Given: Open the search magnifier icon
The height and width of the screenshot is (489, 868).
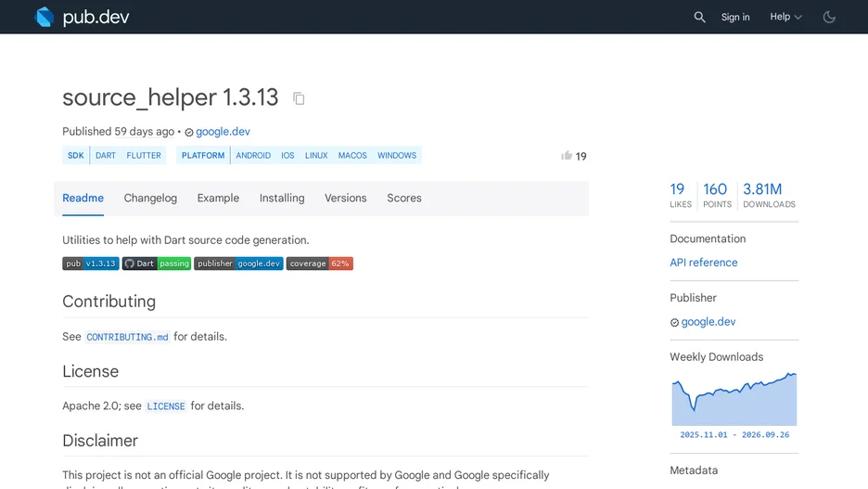Looking at the screenshot, I should coord(700,18).
